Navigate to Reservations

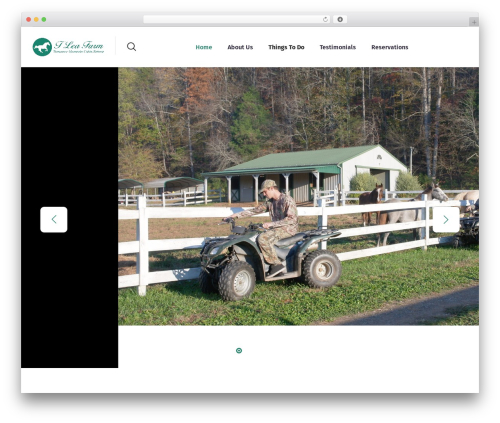click(x=390, y=47)
